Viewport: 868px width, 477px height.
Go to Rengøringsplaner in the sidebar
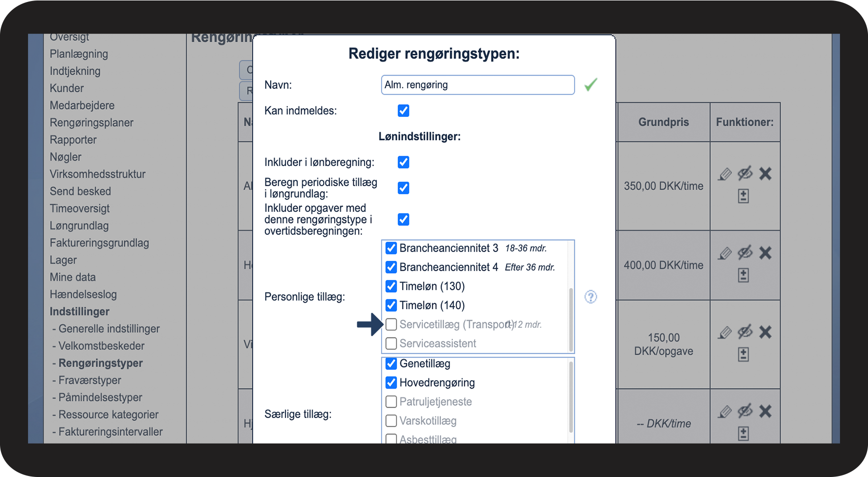click(91, 123)
